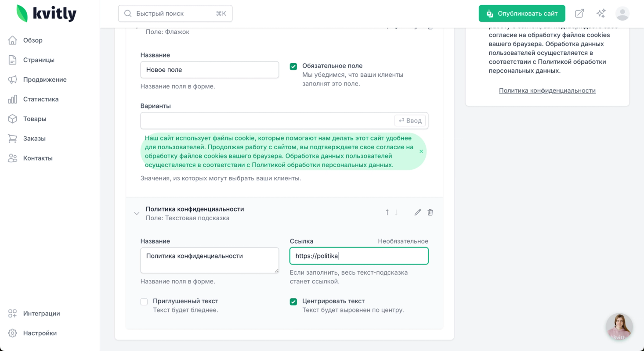Go to Статистика in the sidebar
Viewport: 644px width, 351px height.
40,99
